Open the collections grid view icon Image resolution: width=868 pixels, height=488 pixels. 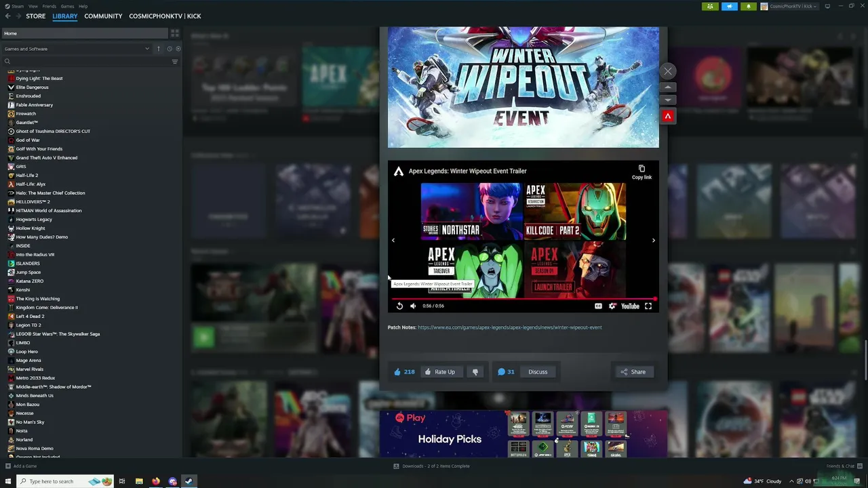[x=174, y=33]
